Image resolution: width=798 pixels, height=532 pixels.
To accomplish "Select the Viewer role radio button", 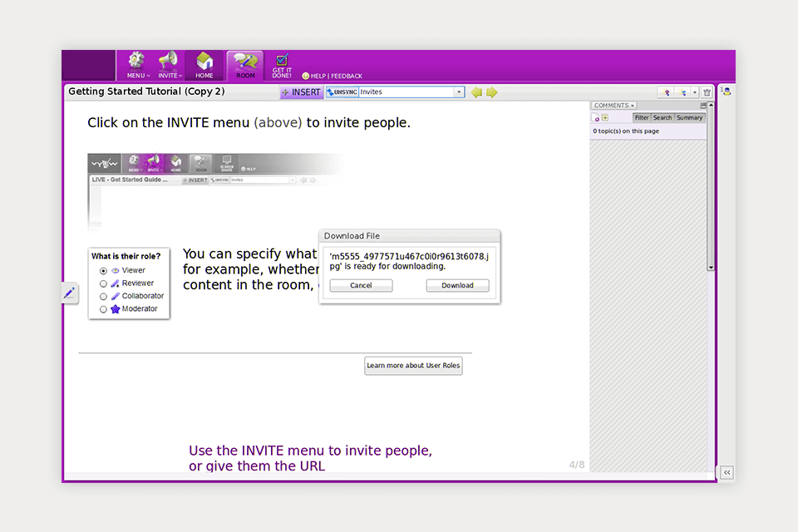I will pyautogui.click(x=103, y=271).
